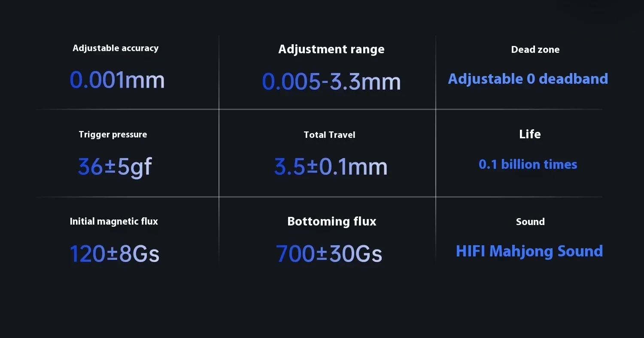Open the Adjustable 0 deadband text

click(x=528, y=79)
